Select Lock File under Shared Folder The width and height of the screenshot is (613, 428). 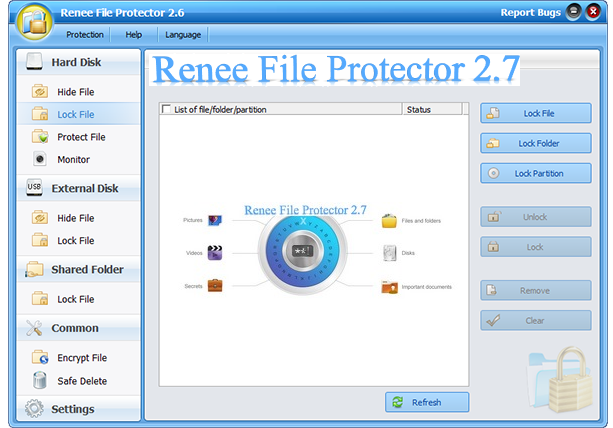(x=79, y=299)
